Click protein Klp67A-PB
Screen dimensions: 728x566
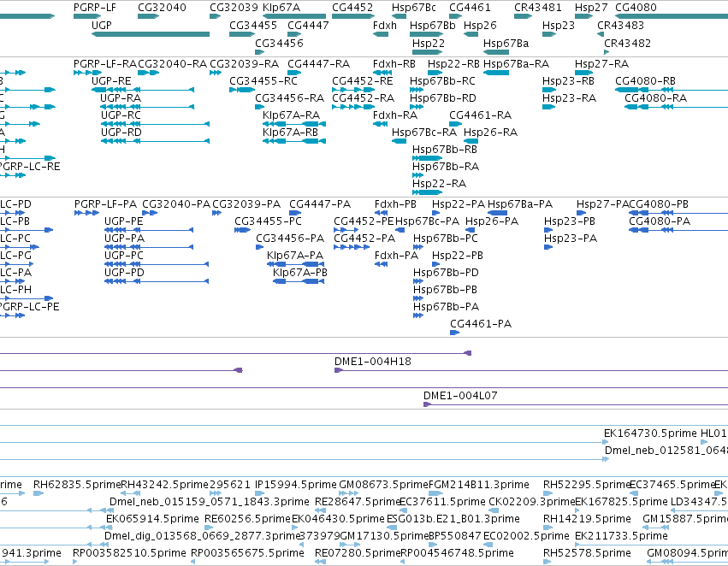coord(300,273)
